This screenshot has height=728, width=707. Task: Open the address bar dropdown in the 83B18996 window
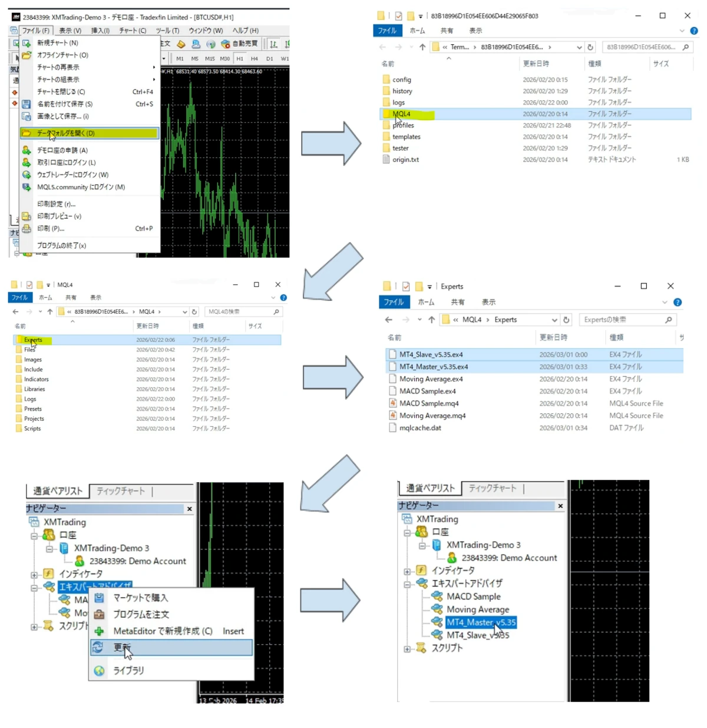pos(579,47)
